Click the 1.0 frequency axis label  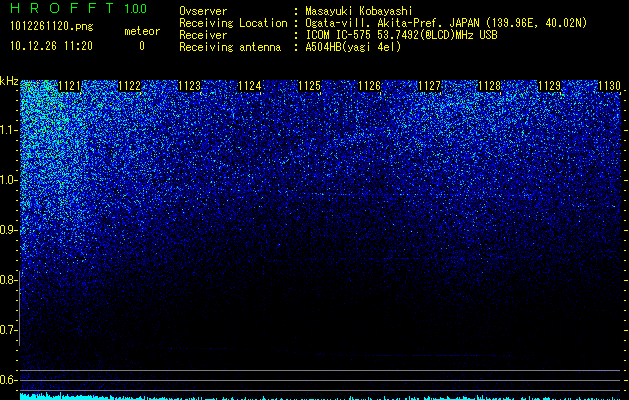point(9,180)
